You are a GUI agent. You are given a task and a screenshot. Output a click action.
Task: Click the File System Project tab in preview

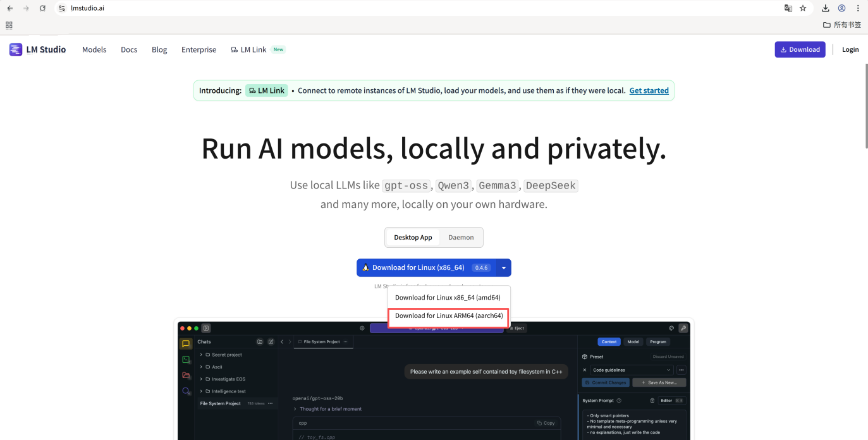pyautogui.click(x=322, y=342)
